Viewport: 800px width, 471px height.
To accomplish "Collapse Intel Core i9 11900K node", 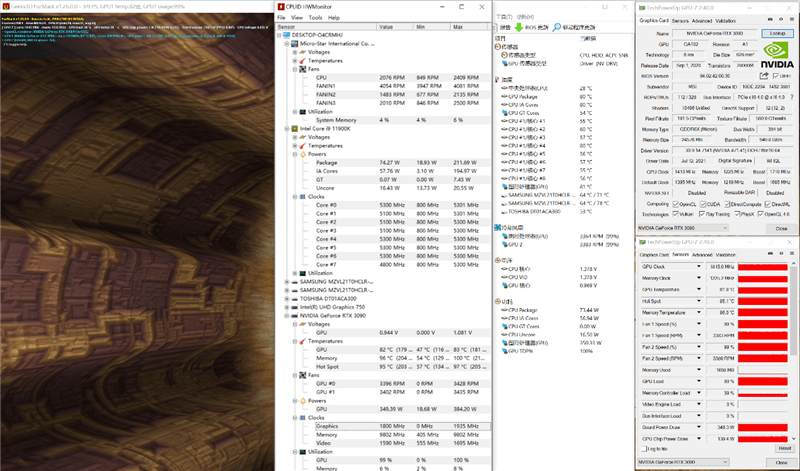I will tap(287, 129).
